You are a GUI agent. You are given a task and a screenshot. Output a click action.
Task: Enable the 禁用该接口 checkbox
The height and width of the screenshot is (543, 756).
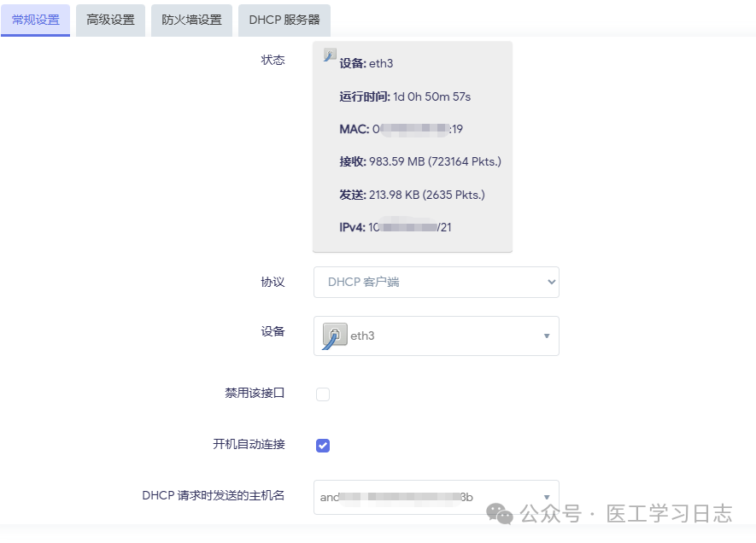[322, 394]
